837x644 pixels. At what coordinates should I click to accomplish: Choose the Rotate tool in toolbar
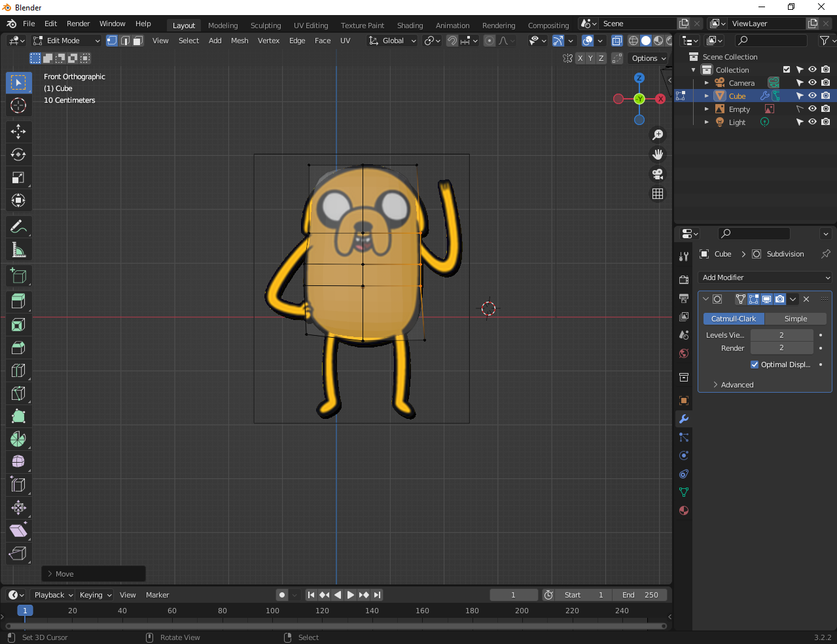(x=18, y=154)
